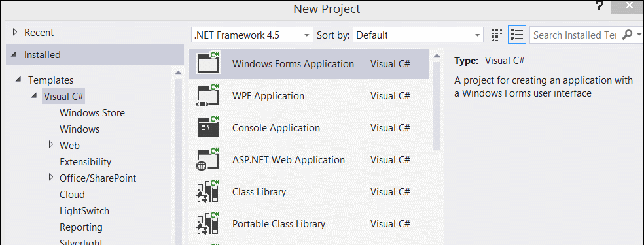Click the template list scroll up arrow
The height and width of the screenshot is (245, 644).
pos(437,56)
